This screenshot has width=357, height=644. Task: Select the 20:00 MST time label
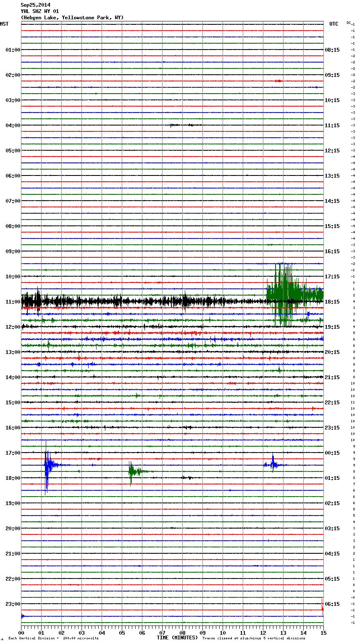(x=13, y=529)
